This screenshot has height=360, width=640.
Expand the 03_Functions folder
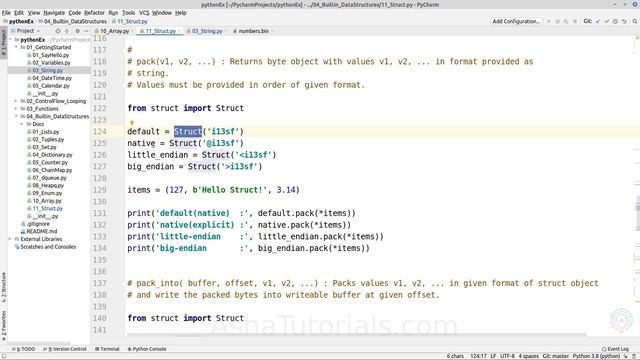coord(16,109)
